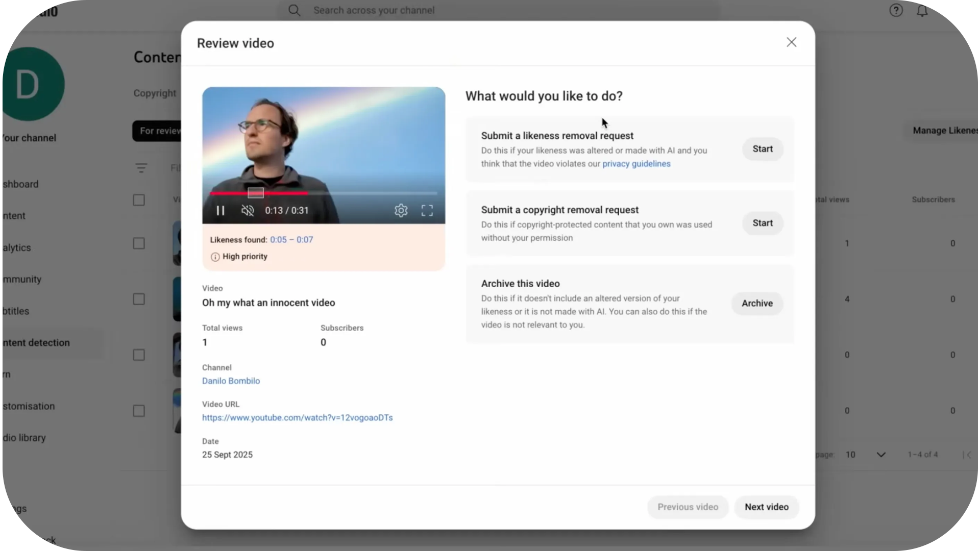This screenshot has width=980, height=551.
Task: Click the High priority info icon
Action: (215, 257)
